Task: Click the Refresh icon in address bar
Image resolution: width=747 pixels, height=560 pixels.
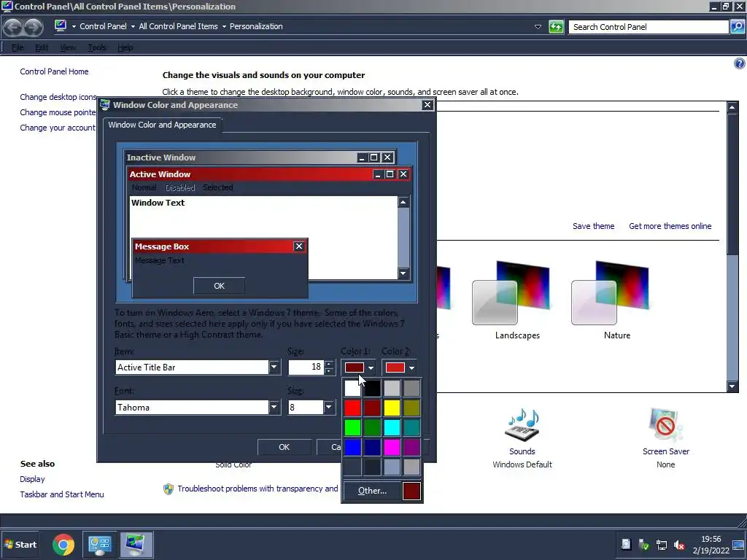Action: (556, 27)
